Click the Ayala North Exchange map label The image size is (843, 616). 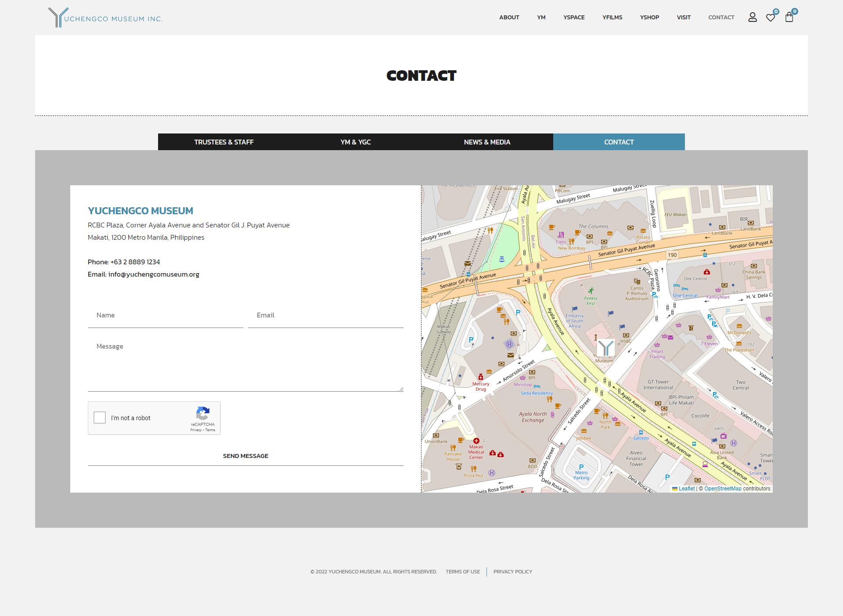533,417
